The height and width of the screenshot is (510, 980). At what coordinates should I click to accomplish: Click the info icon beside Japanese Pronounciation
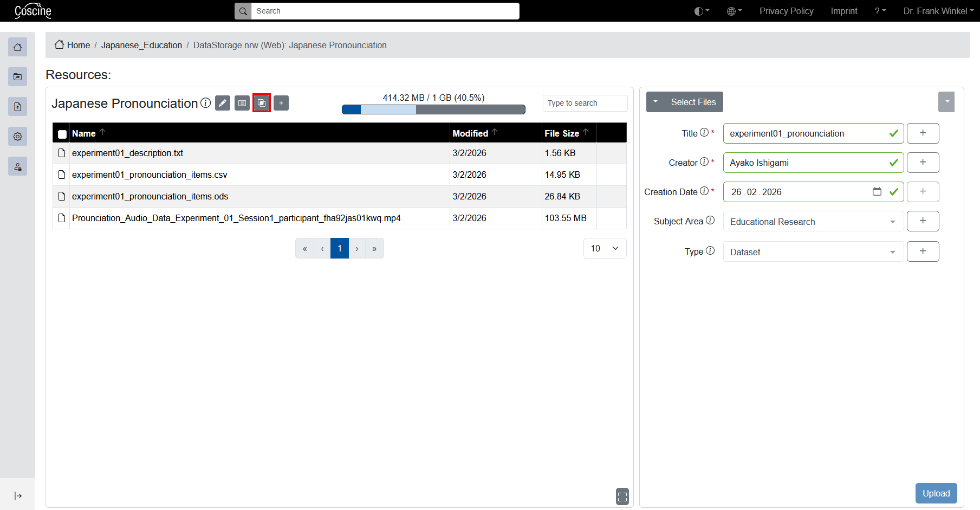point(205,103)
